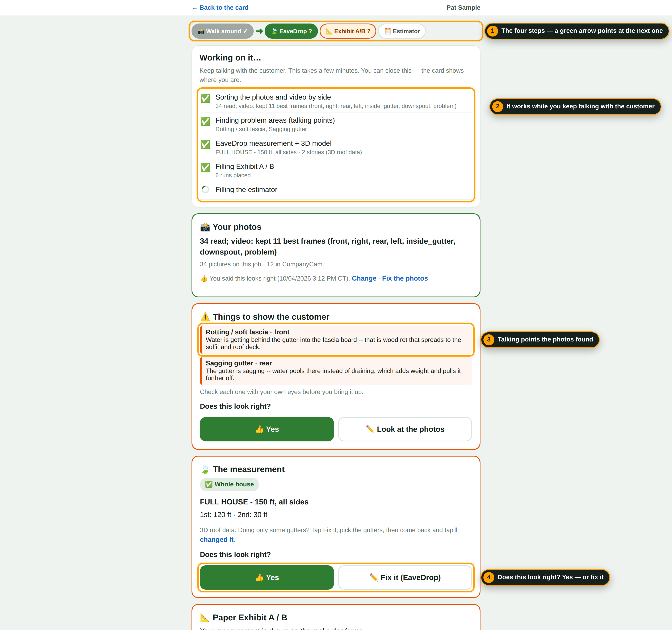Open the Exhibit A/B step tab

348,31
